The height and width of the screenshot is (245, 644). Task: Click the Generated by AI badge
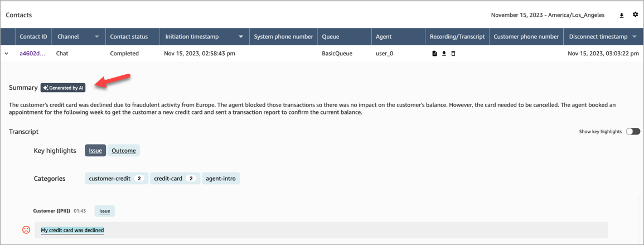(x=63, y=88)
